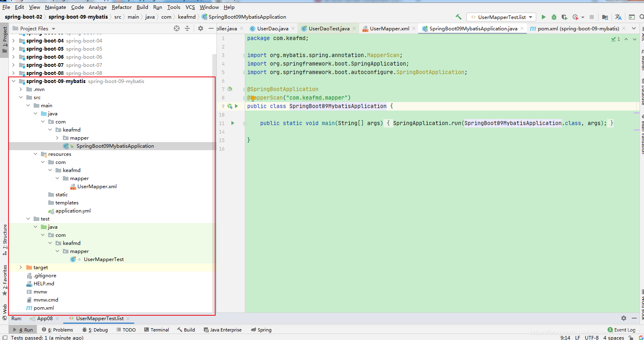Image resolution: width=644 pixels, height=340 pixels.
Task: Show hidden editor tabs dropdown
Action: pyautogui.click(x=634, y=28)
